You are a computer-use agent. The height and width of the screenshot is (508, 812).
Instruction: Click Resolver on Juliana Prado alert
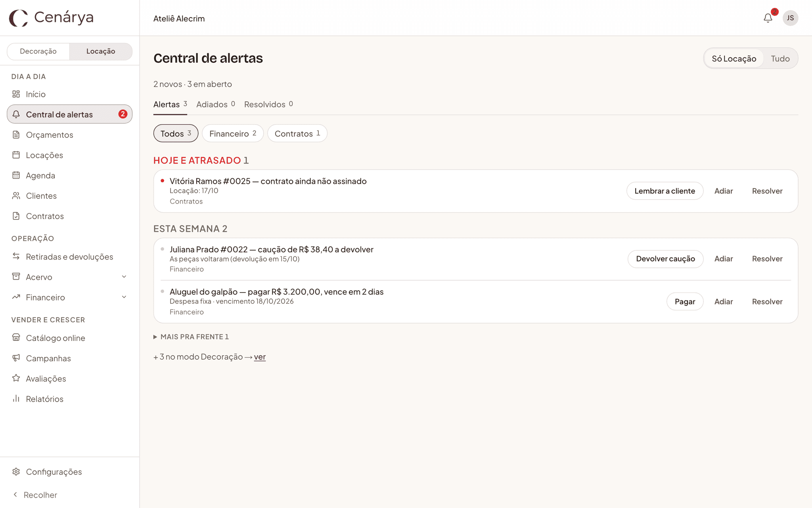(767, 259)
